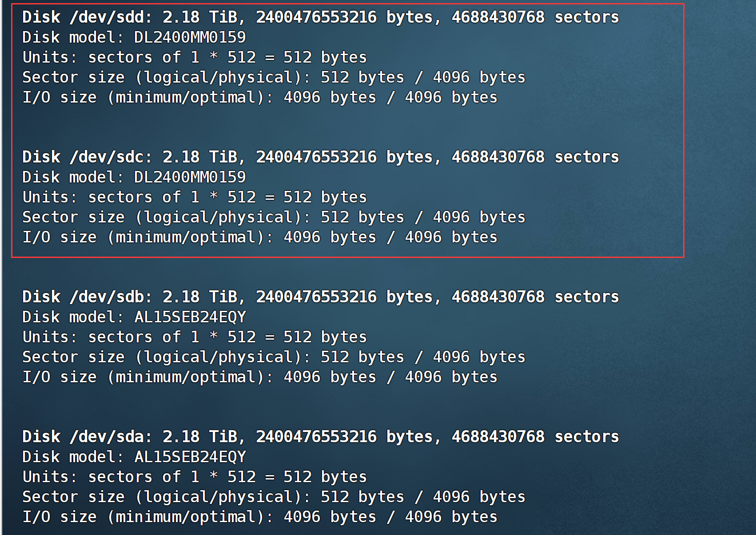Screen dimensions: 756x535
Task: Click the AL15SEB24EQY model under /dev/sda
Action: (190, 457)
